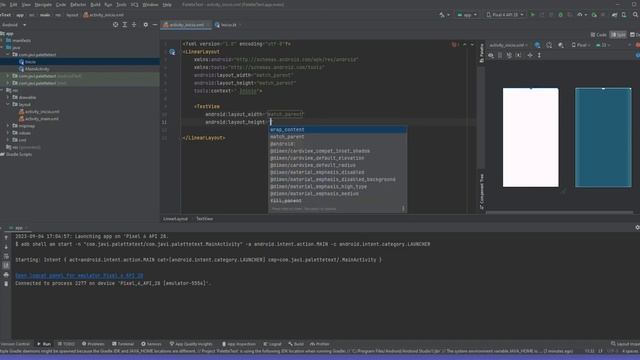Open the app run configuration dropdown
Viewport: 640px width, 360px height.
pyautogui.click(x=467, y=15)
